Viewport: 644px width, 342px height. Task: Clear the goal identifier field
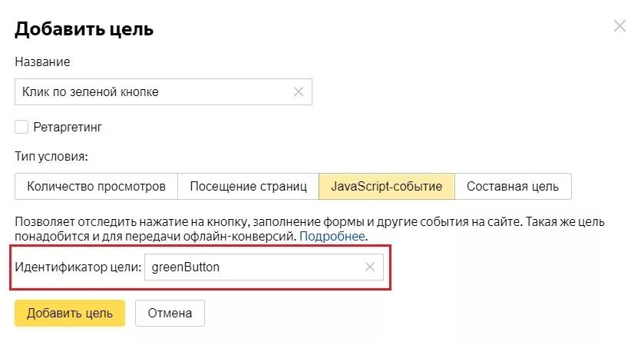[x=369, y=267]
